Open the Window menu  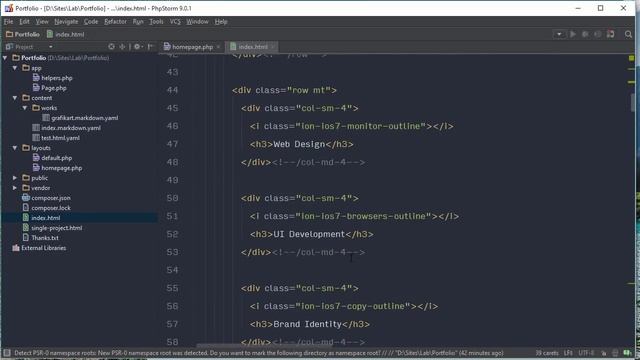[x=198, y=22]
